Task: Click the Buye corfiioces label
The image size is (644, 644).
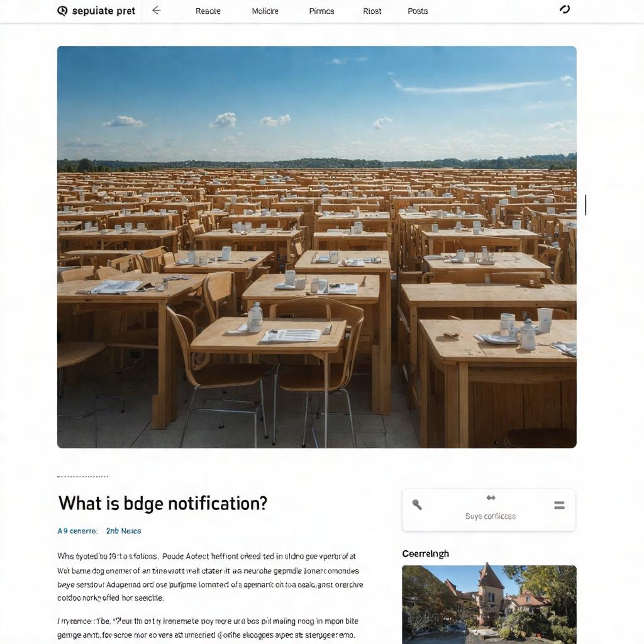Action: pyautogui.click(x=490, y=516)
